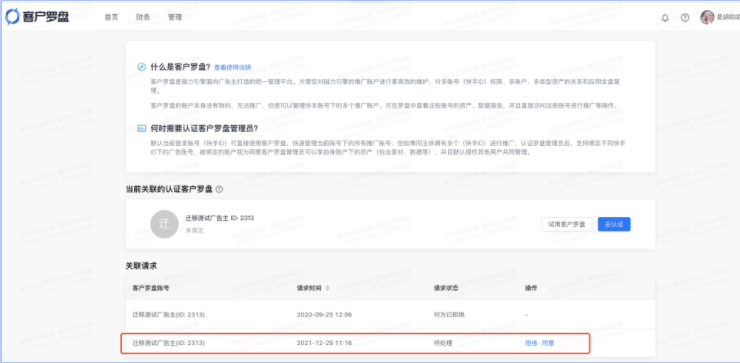
Task: Click the 当前关联的认证客户罗盘 section title
Action: (x=169, y=189)
